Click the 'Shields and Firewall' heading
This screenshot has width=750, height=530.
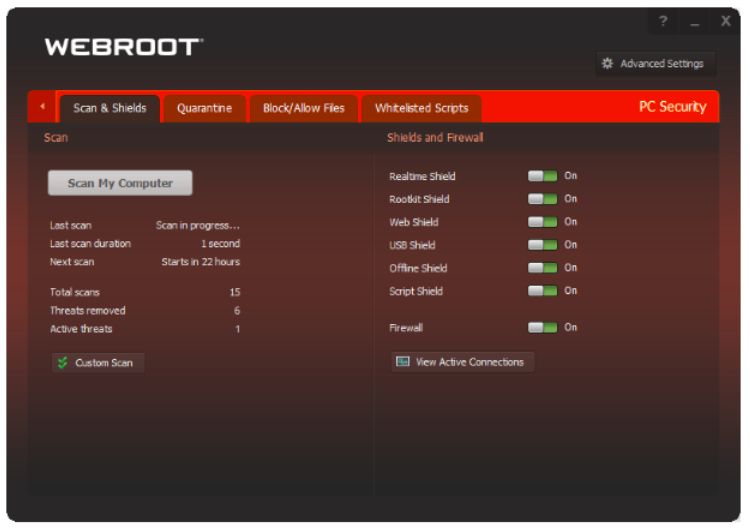tap(435, 138)
